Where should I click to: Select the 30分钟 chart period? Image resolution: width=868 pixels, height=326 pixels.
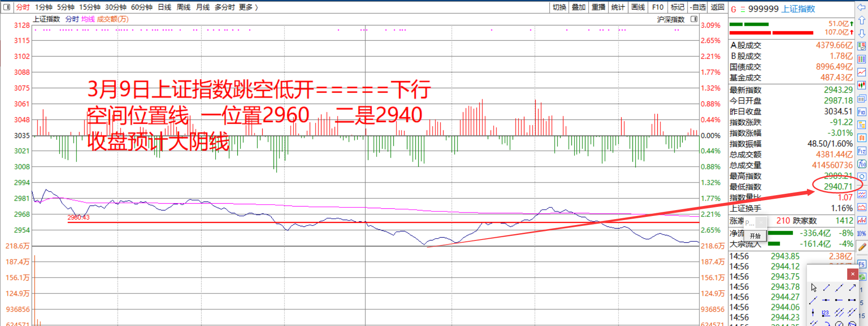(116, 7)
